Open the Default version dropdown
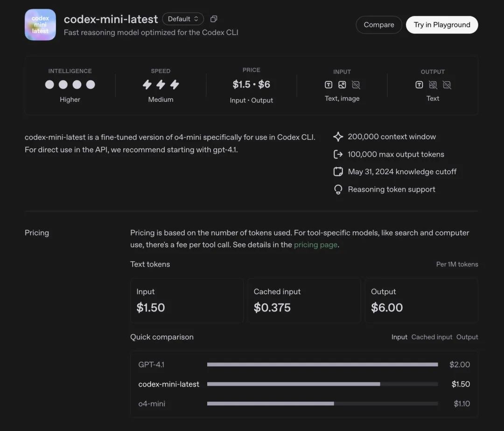The height and width of the screenshot is (431, 504). (183, 19)
